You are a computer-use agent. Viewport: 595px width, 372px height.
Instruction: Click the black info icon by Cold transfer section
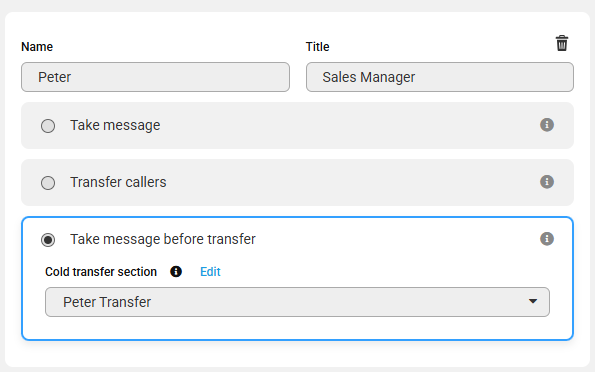coord(176,271)
